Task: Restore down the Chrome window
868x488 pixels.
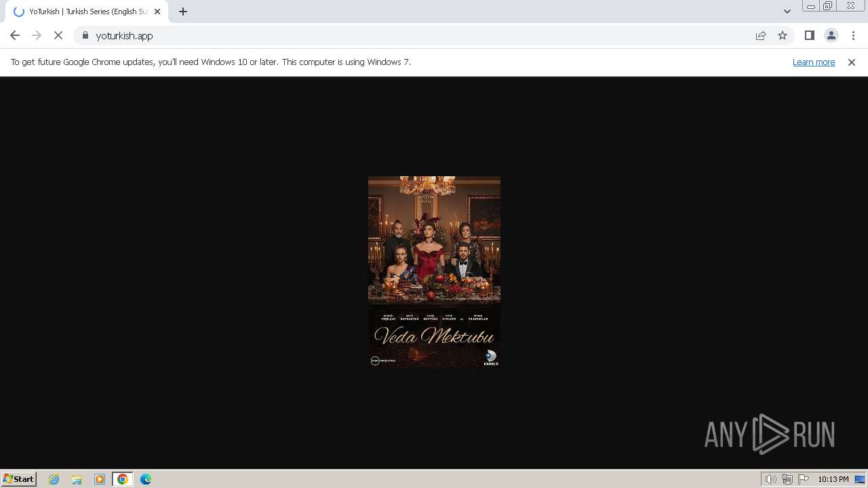Action: tap(827, 6)
